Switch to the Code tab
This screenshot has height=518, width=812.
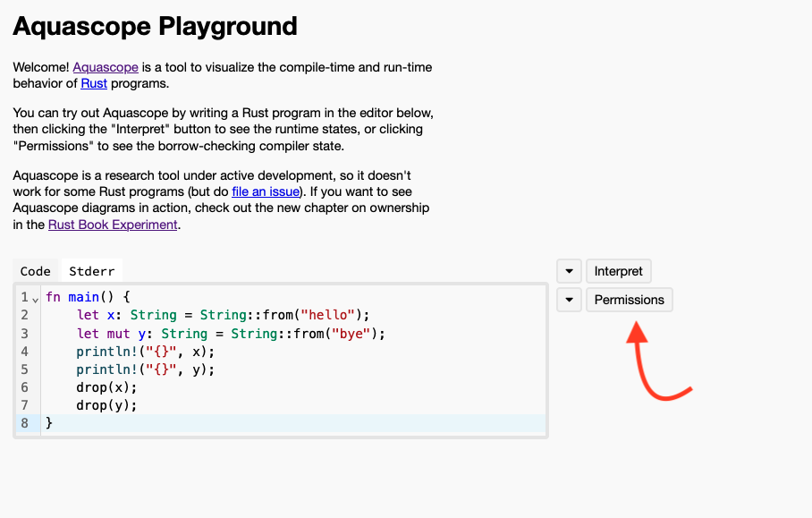tap(36, 271)
